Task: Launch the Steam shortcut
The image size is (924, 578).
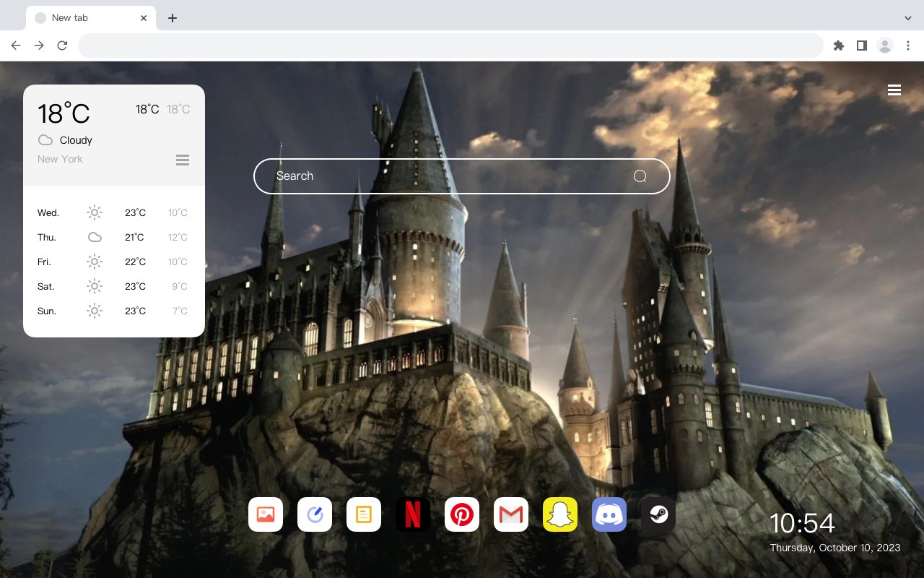Action: point(658,514)
